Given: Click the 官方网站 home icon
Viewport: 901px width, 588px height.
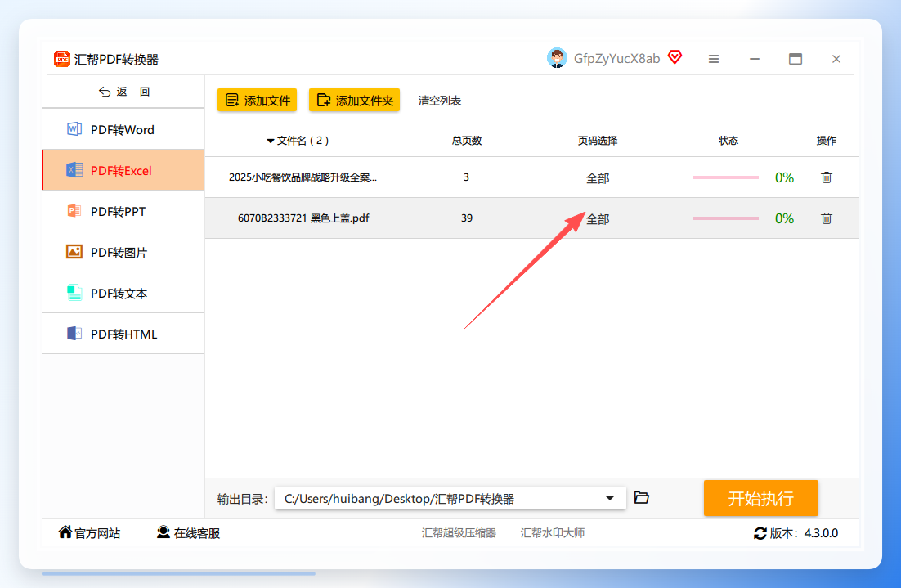Looking at the screenshot, I should click(65, 532).
